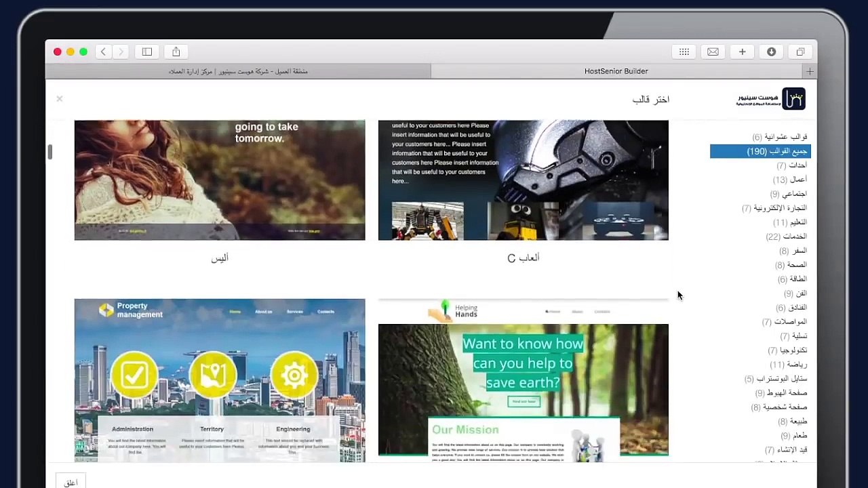868x488 pixels.
Task: Select category صفحة الهبوط (9)
Action: tap(781, 393)
